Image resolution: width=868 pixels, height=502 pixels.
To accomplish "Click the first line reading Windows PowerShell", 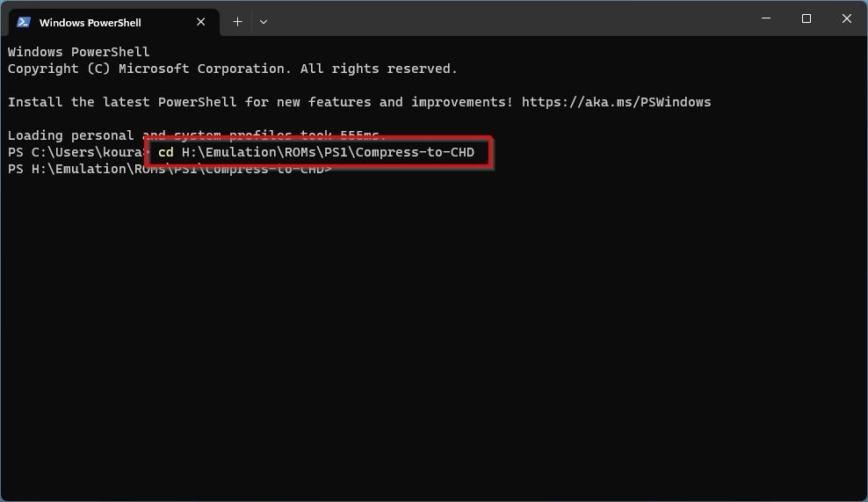I will coord(78,52).
